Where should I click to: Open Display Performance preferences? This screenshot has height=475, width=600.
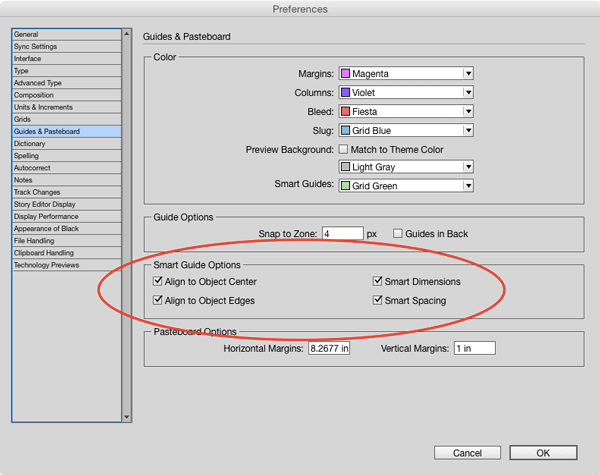tap(67, 216)
